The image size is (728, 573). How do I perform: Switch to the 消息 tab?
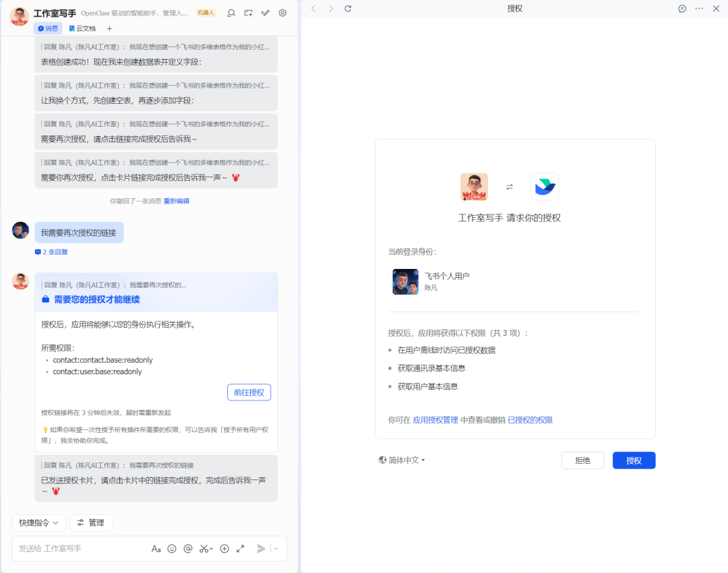coord(48,28)
